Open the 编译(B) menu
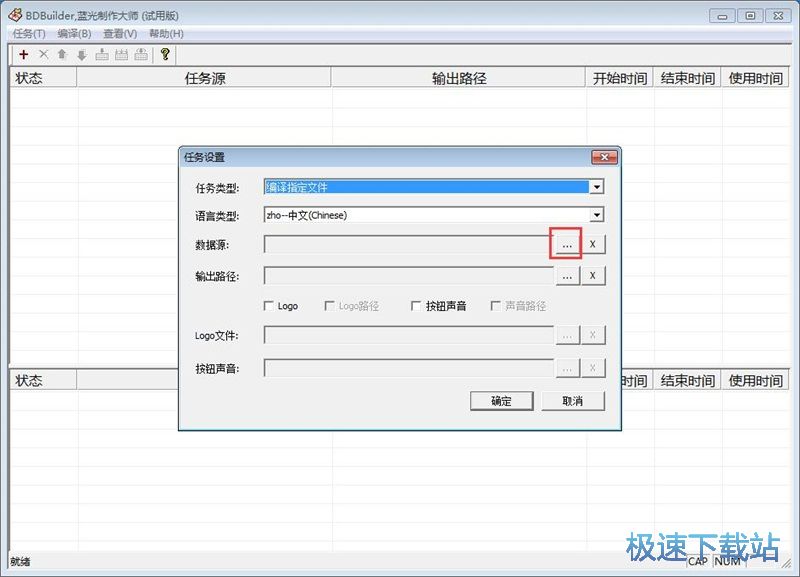 coord(74,34)
